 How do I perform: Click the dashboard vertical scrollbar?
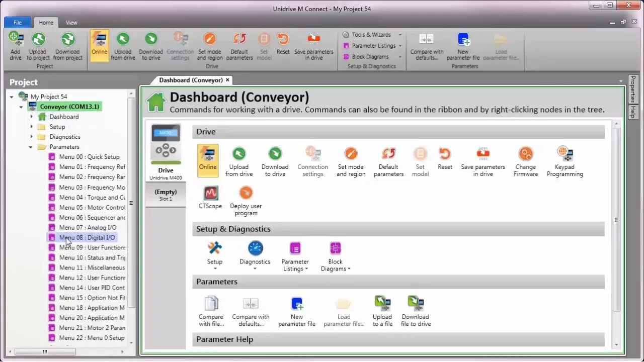tap(616, 219)
